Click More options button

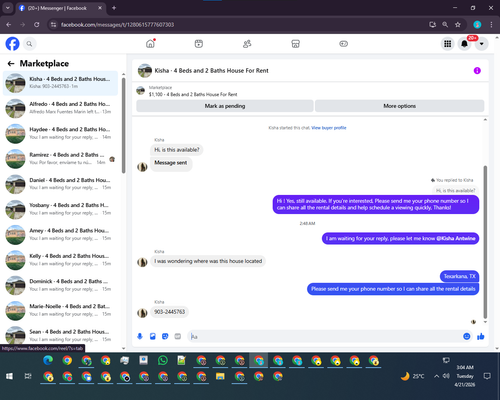pos(399,106)
